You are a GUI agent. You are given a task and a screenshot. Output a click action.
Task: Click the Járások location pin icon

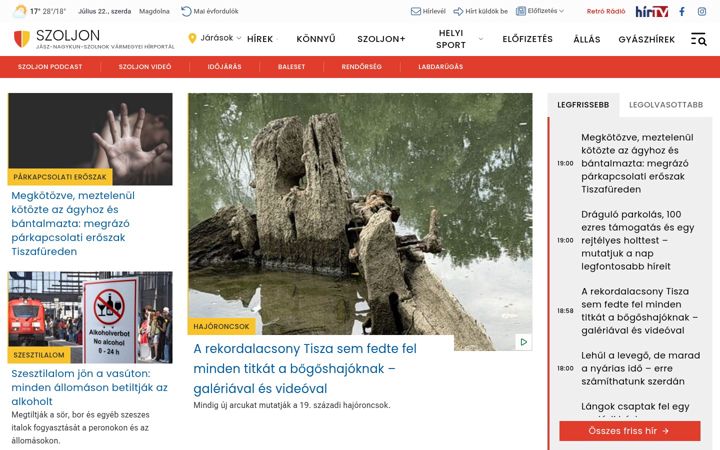click(x=192, y=38)
